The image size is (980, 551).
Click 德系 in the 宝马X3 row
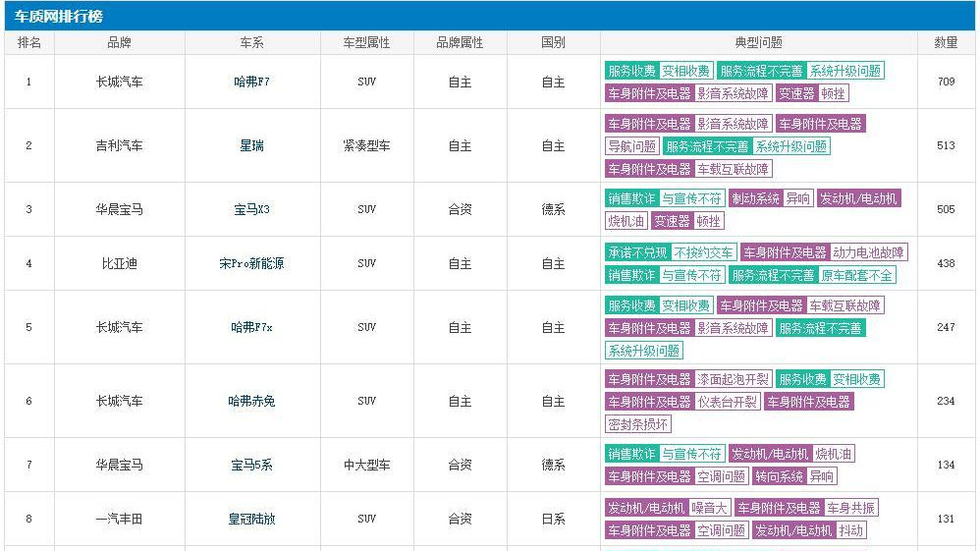[x=553, y=209]
